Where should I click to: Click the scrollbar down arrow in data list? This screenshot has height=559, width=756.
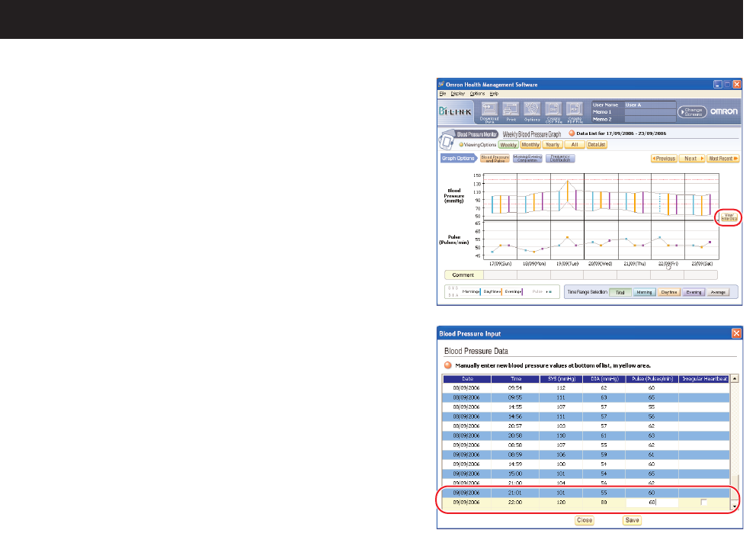(735, 506)
